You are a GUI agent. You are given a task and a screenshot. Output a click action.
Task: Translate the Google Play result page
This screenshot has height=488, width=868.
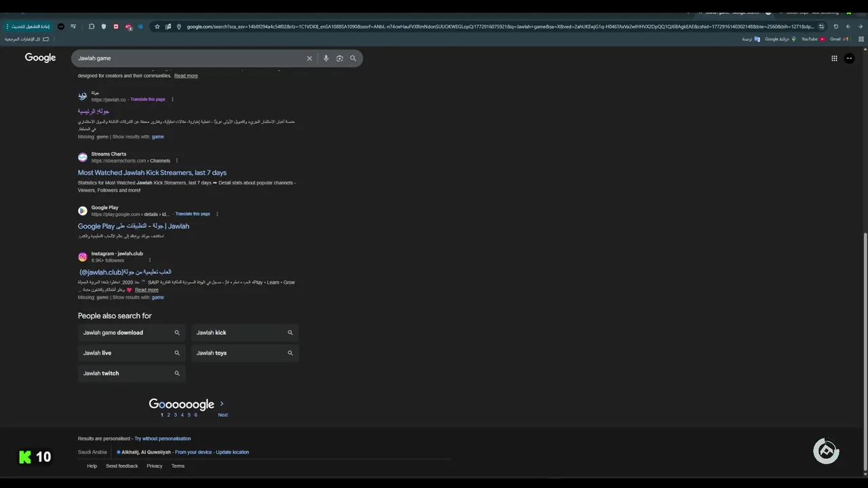click(x=193, y=214)
